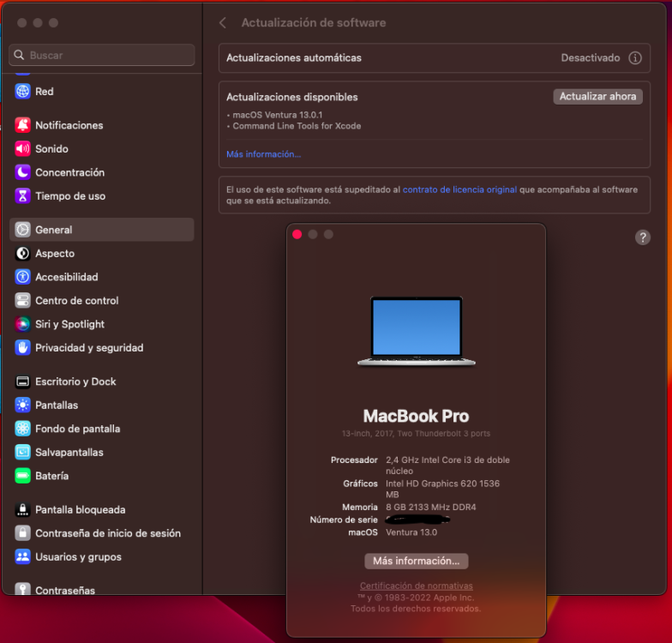
Task: Click the info icon next to Desactivado
Action: tap(635, 58)
